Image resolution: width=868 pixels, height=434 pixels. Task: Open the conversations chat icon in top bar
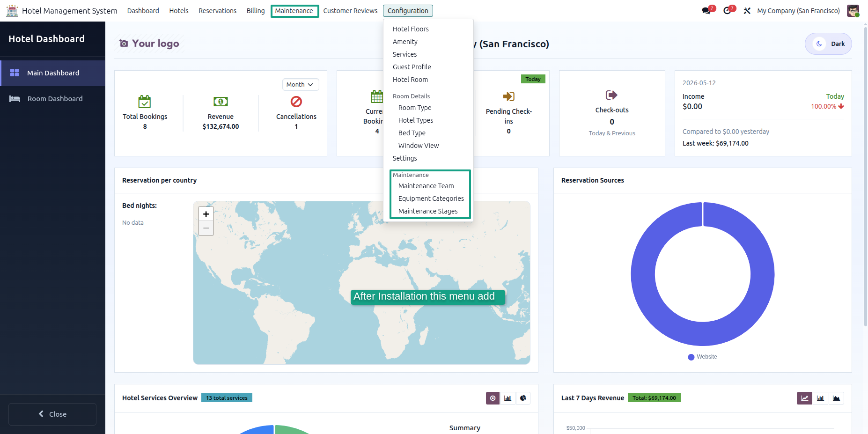pyautogui.click(x=707, y=11)
